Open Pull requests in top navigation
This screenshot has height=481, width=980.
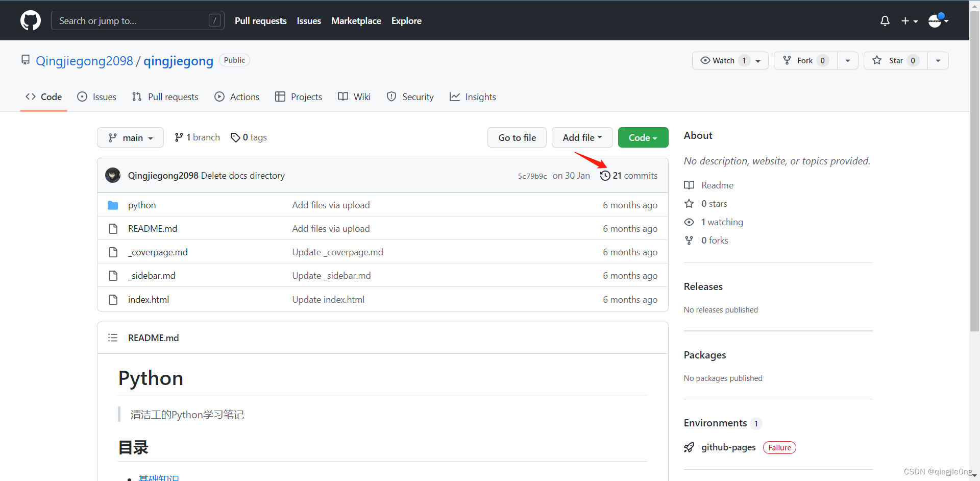coord(261,21)
